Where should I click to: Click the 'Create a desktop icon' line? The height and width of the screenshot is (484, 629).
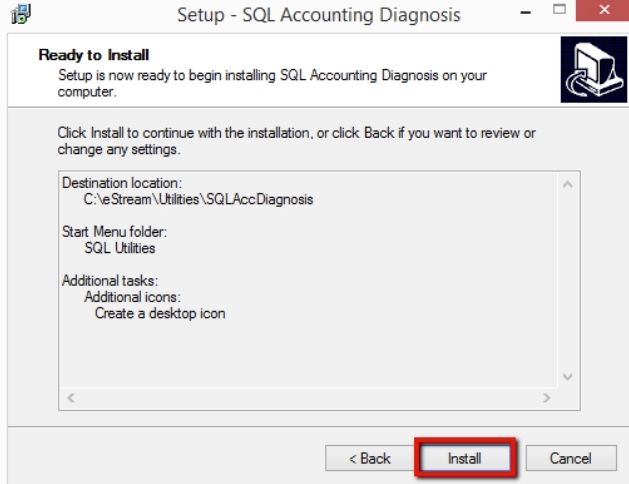point(160,313)
